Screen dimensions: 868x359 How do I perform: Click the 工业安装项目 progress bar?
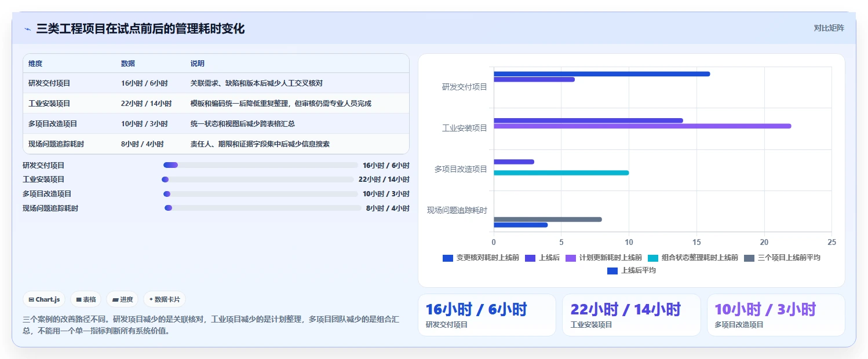pos(258,179)
